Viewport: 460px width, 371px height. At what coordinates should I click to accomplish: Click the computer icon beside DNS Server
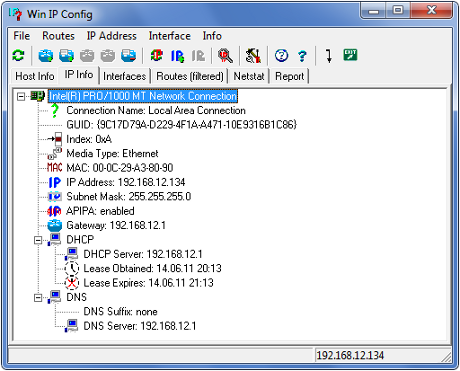coord(72,326)
